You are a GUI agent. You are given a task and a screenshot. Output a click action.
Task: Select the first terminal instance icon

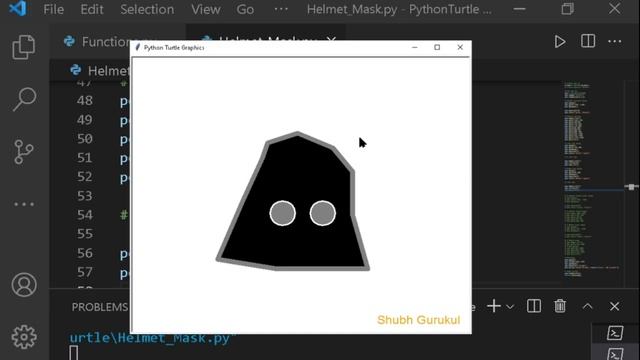pos(615,333)
